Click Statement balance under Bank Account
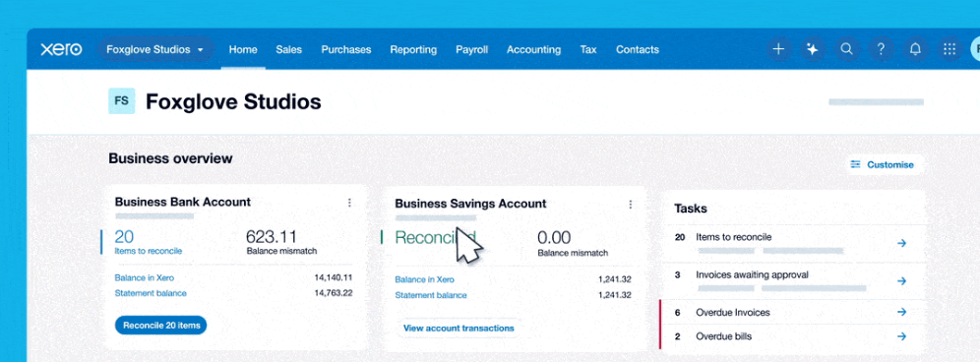 [x=151, y=293]
